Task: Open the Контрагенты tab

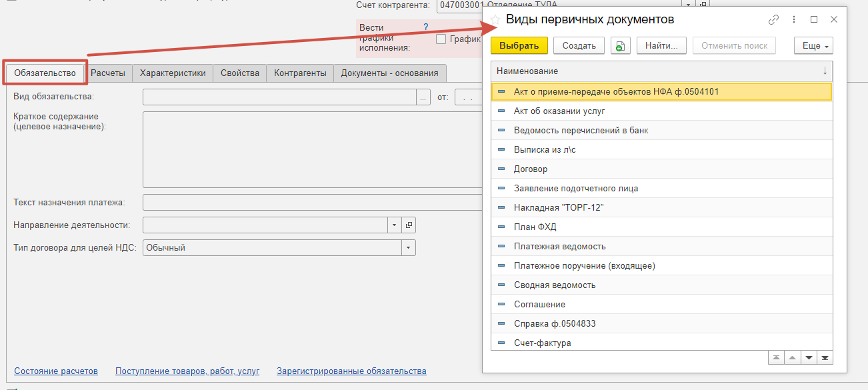Action: [x=300, y=73]
